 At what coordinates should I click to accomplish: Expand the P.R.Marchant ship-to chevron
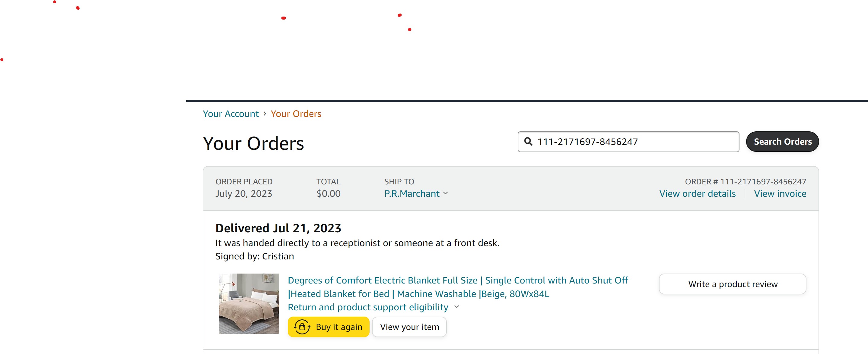tap(445, 193)
